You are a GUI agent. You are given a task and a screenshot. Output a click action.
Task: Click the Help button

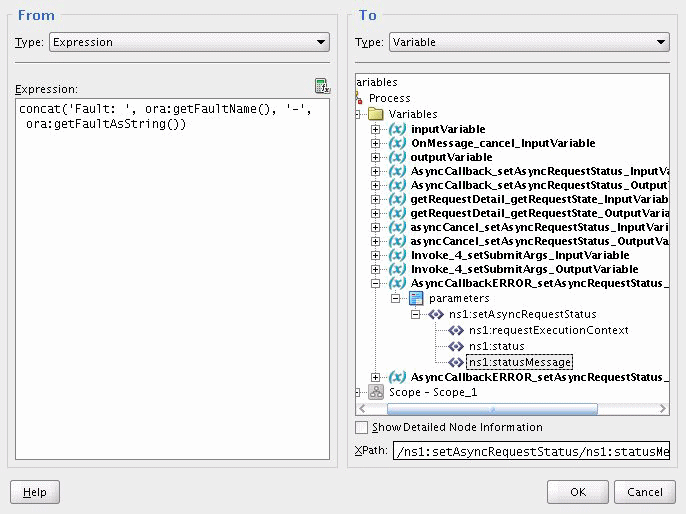point(35,492)
